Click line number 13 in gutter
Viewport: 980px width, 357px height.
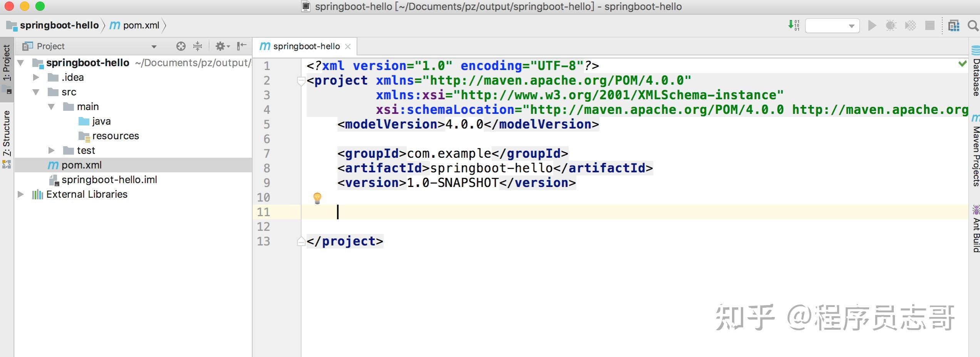[264, 241]
